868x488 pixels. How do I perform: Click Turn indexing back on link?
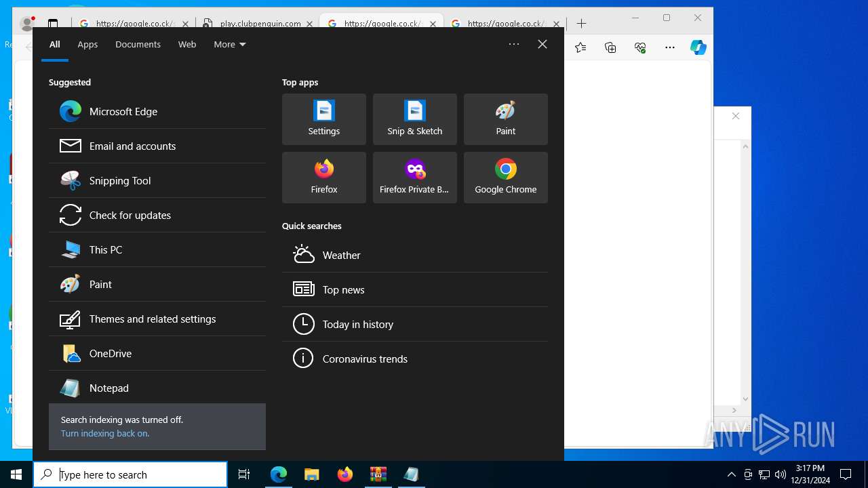pyautogui.click(x=105, y=433)
